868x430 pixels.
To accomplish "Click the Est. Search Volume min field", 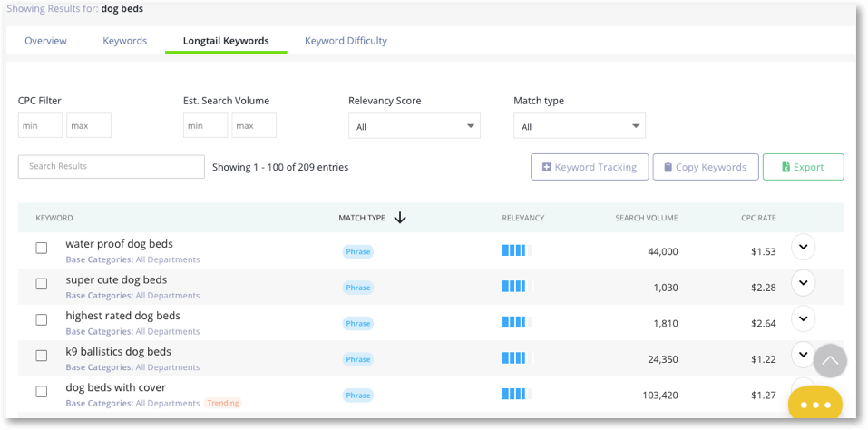I will (x=205, y=125).
